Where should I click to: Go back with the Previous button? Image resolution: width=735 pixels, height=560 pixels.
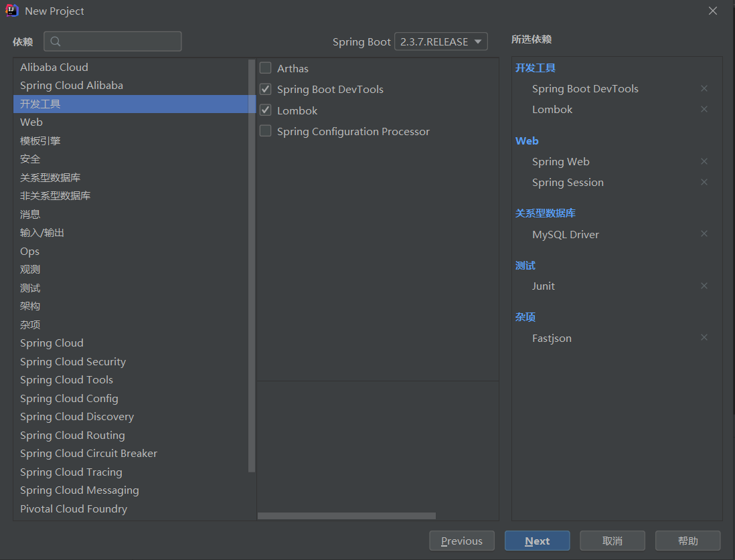click(462, 541)
